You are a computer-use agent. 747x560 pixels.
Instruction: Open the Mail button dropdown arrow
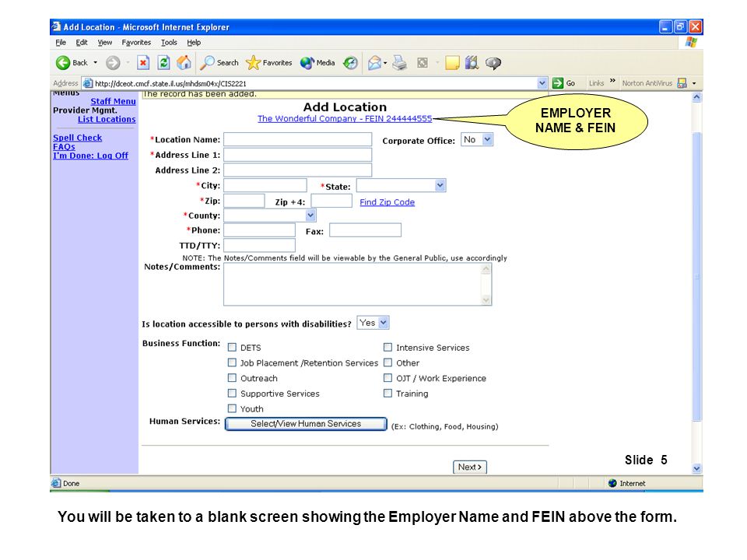coord(385,63)
